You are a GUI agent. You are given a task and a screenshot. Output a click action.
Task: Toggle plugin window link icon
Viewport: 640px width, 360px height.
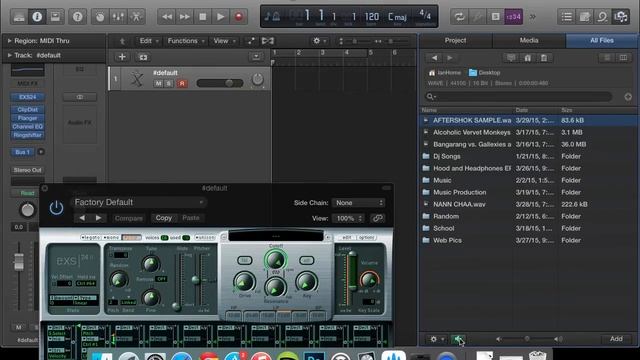pos(378,218)
